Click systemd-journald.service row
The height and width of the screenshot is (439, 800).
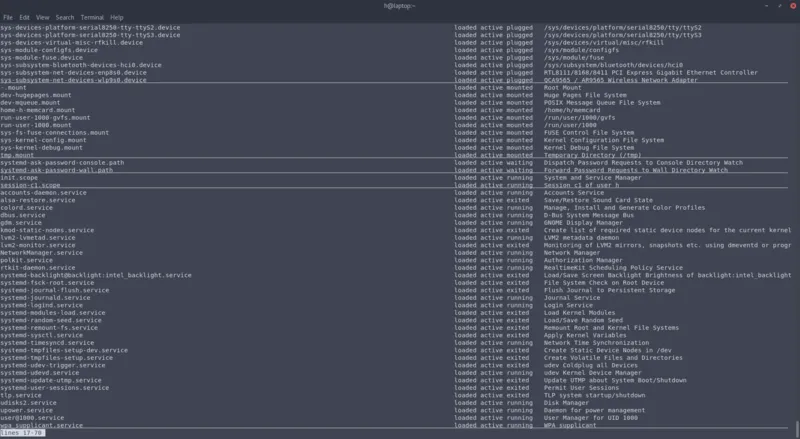click(x=395, y=298)
